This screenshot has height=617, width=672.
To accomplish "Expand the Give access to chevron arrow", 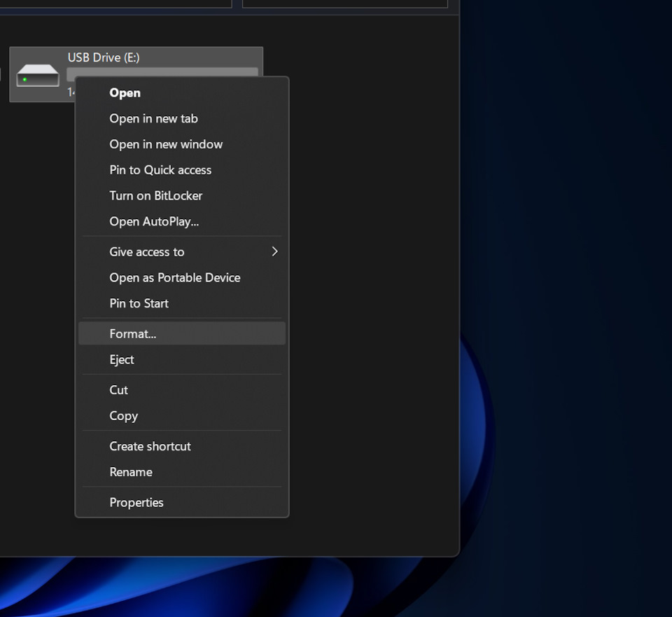I will click(274, 251).
